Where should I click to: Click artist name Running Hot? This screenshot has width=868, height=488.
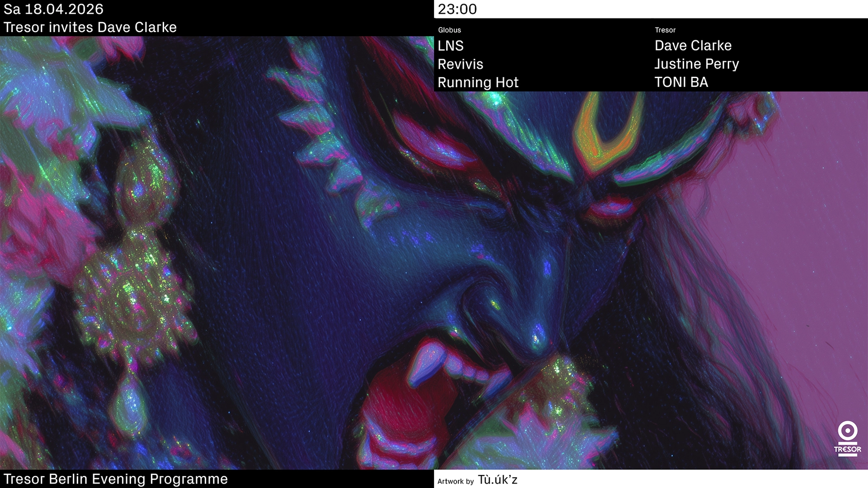point(478,83)
